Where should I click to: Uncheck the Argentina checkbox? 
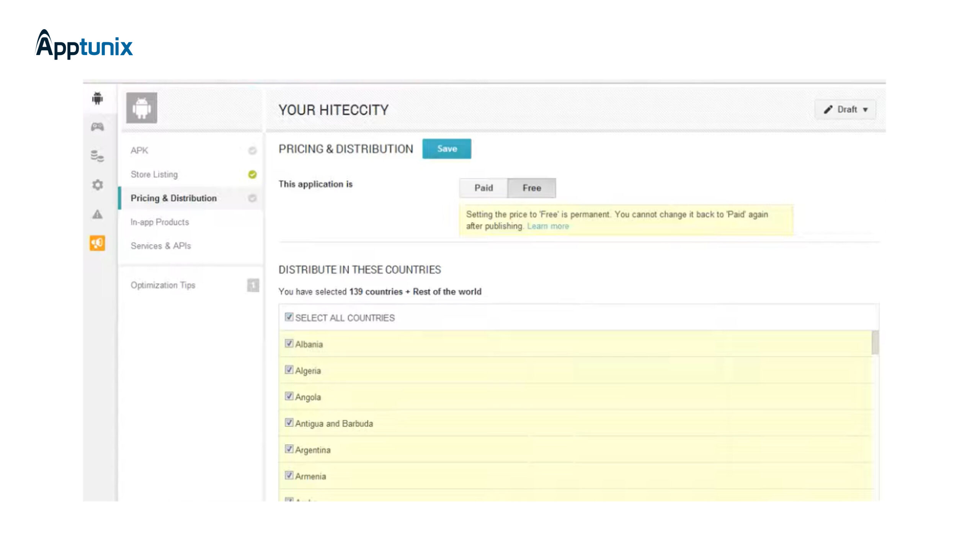coord(289,449)
